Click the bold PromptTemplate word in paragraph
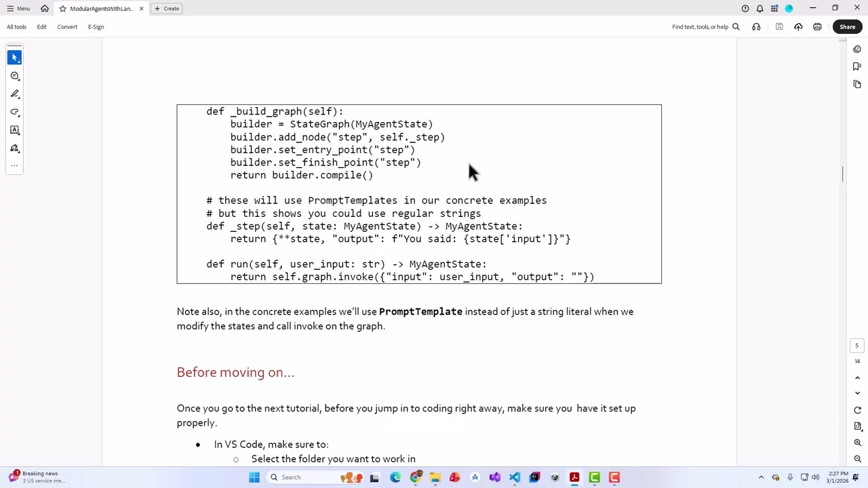 tap(420, 312)
